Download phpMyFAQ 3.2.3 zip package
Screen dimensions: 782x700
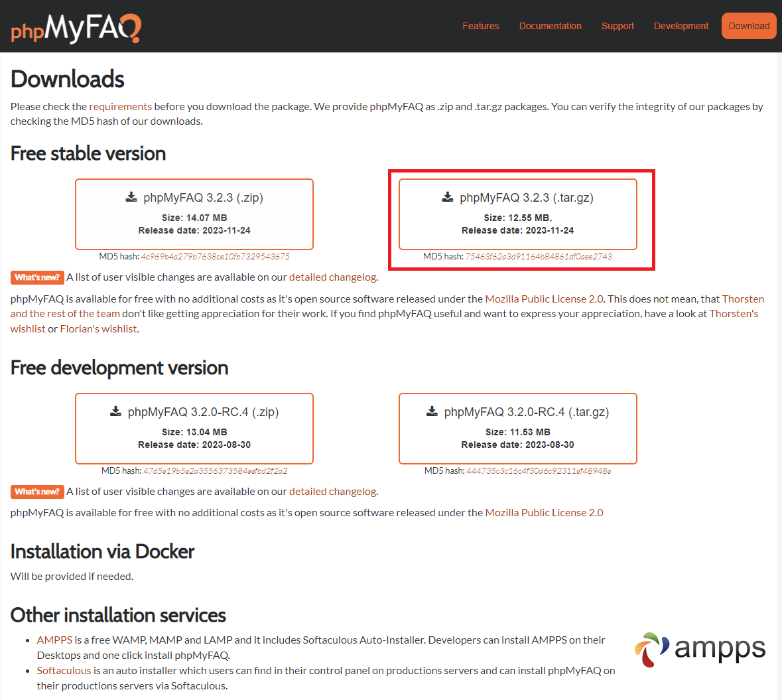[x=194, y=214]
